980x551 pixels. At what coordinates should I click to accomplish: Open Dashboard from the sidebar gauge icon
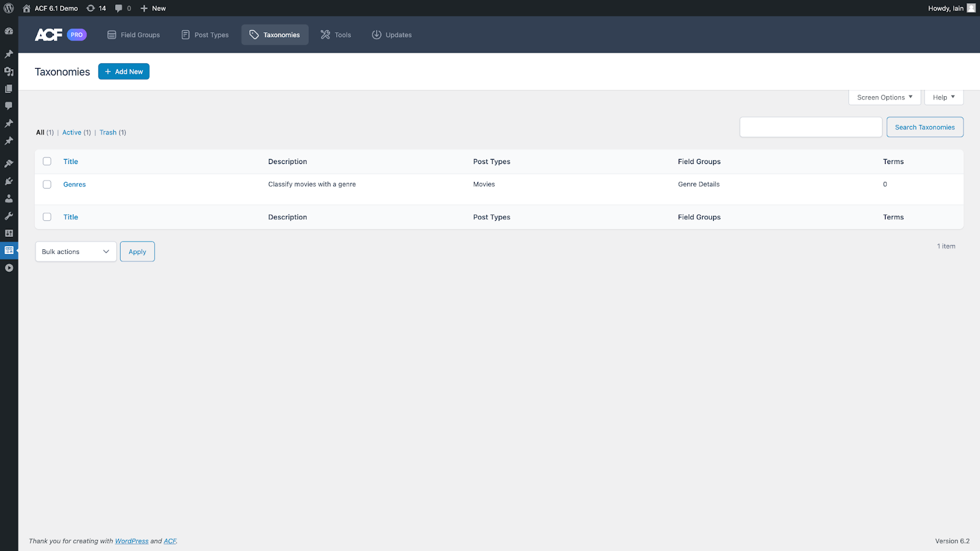click(x=9, y=31)
